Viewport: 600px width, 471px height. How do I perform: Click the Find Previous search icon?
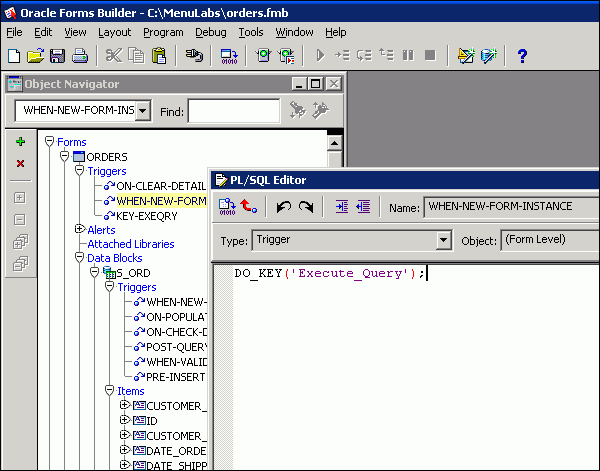[x=321, y=111]
